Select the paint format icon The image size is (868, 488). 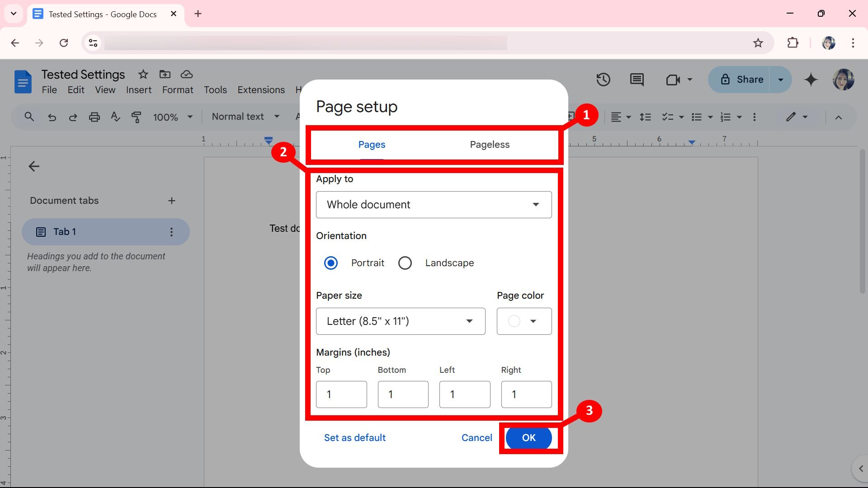coord(137,117)
